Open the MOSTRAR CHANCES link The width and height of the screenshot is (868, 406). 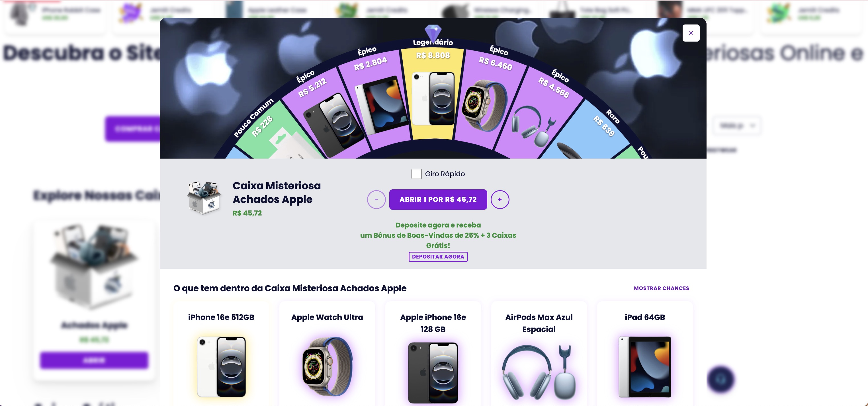(x=662, y=288)
